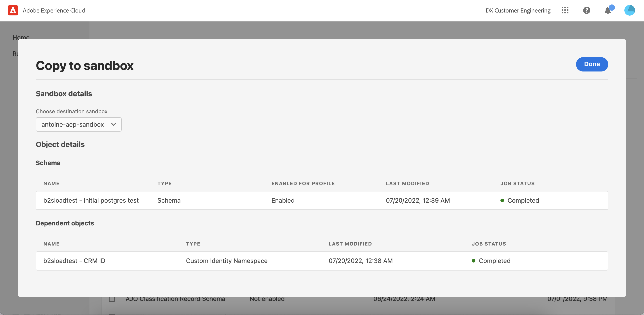
Task: Open the user profile avatar
Action: 629,10
